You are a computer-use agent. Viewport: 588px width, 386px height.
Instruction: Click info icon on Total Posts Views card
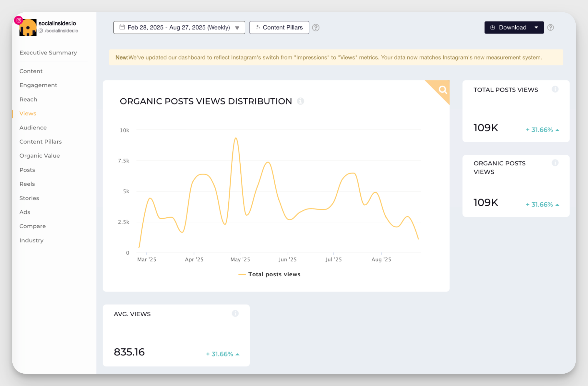point(555,89)
